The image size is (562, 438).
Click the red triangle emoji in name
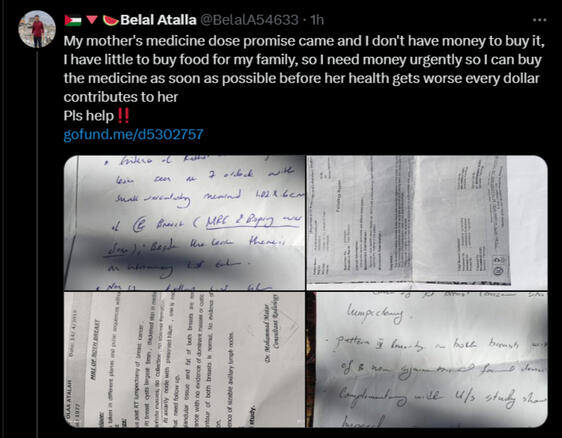[92, 20]
